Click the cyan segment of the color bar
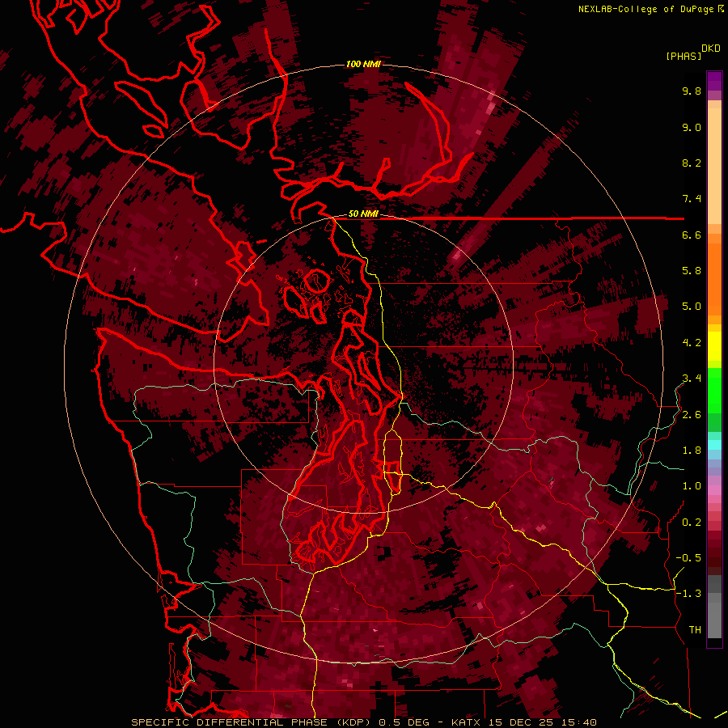The width and height of the screenshot is (728, 728). coord(714,445)
